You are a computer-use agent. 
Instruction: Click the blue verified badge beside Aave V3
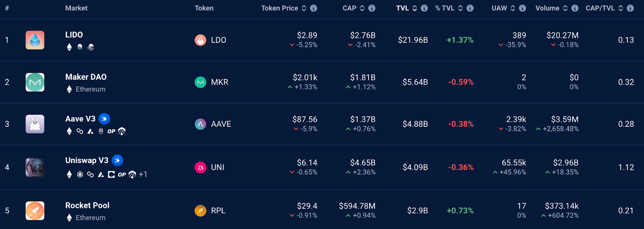click(104, 119)
